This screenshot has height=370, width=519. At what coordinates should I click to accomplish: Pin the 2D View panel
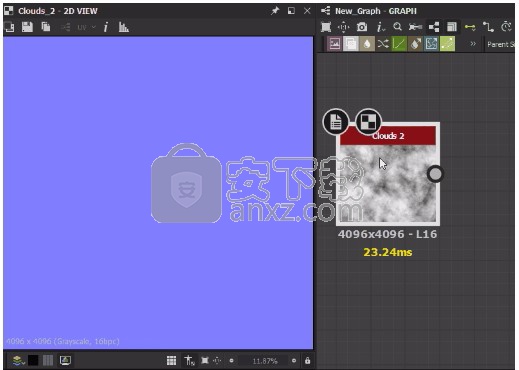tap(275, 11)
